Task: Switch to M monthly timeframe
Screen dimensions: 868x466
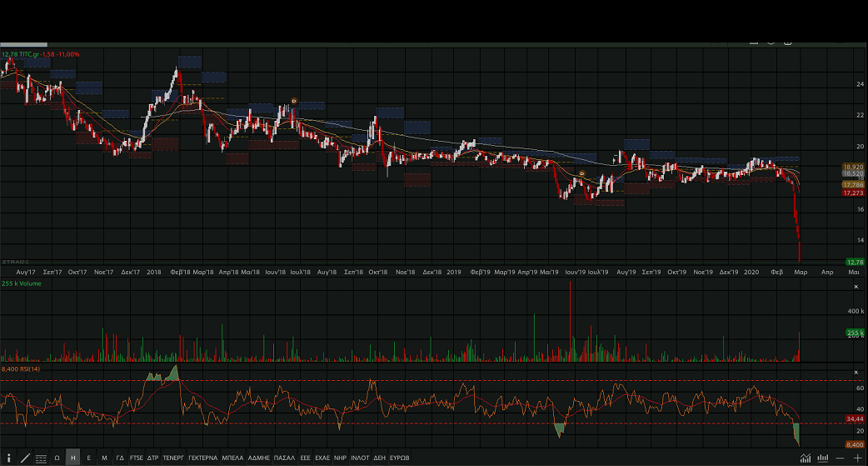Action: click(104, 458)
